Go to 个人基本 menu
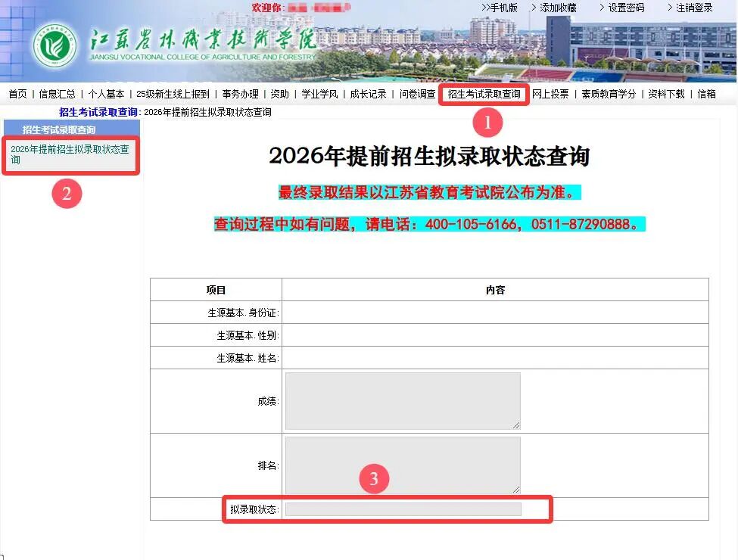The image size is (738, 560). tap(106, 94)
